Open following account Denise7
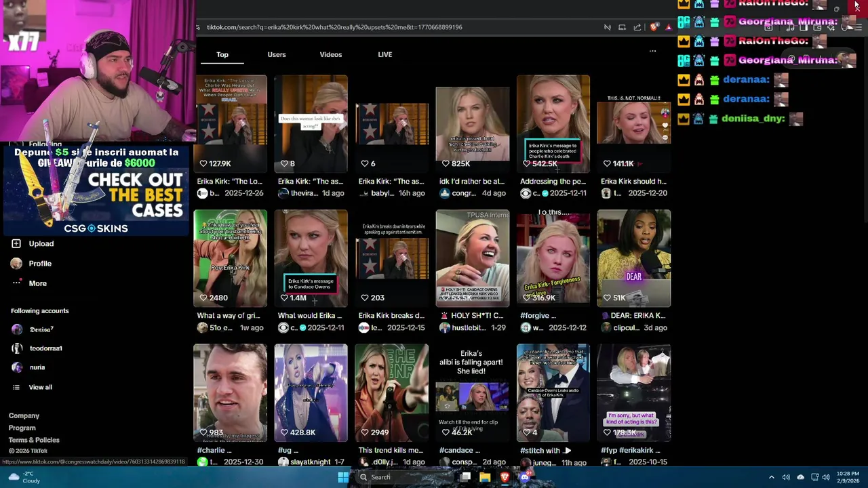 click(41, 329)
